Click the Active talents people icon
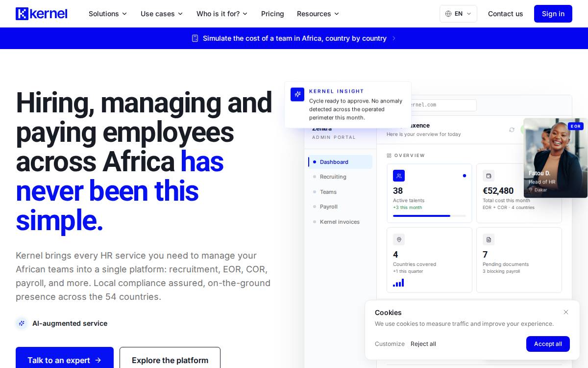Image resolution: width=588 pixels, height=368 pixels. pyautogui.click(x=399, y=176)
